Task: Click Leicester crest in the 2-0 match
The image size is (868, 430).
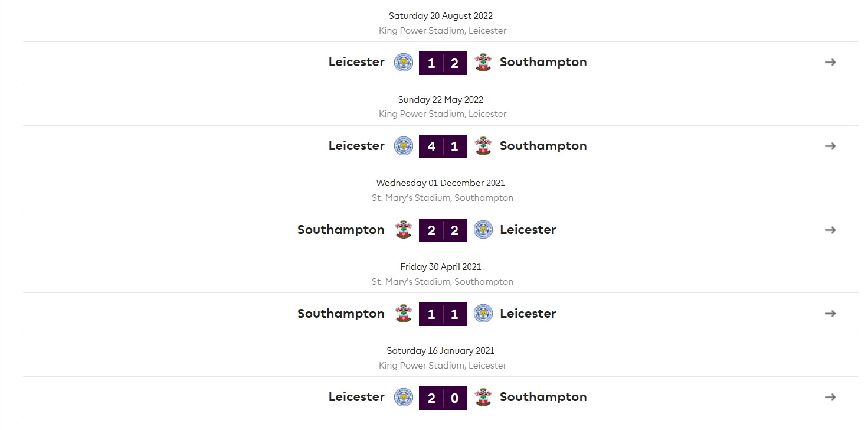Action: pyautogui.click(x=404, y=397)
